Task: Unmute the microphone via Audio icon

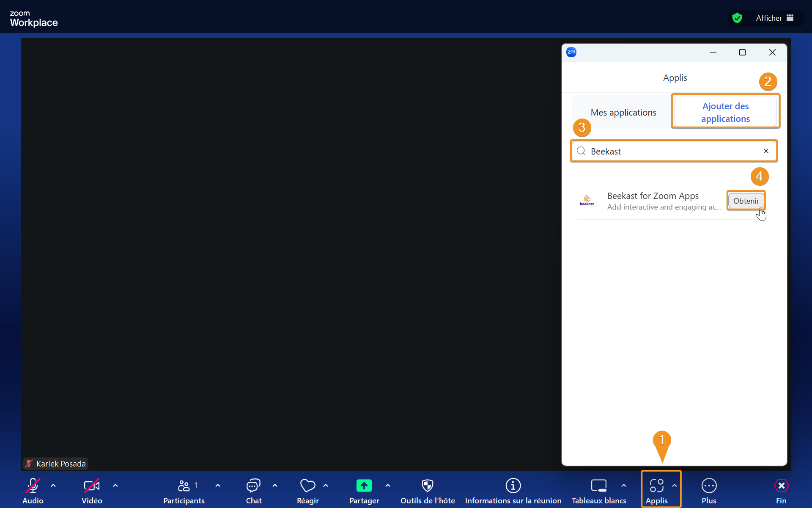Action: coord(33,486)
